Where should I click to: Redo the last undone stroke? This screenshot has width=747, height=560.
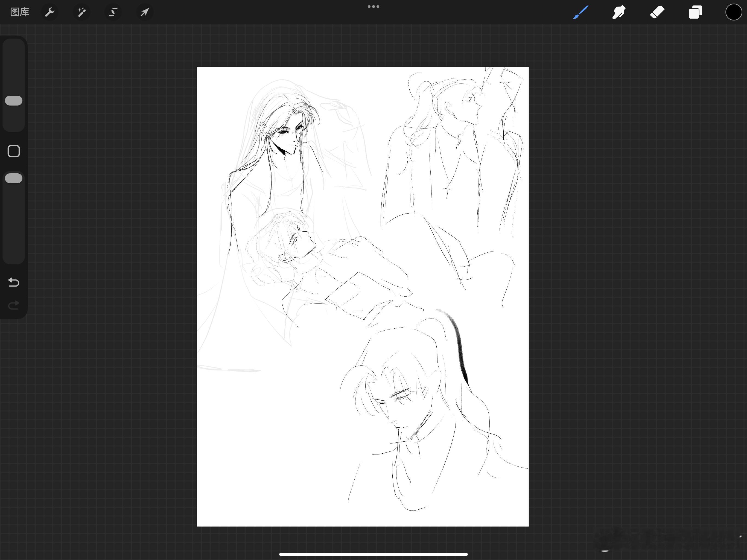tap(14, 305)
